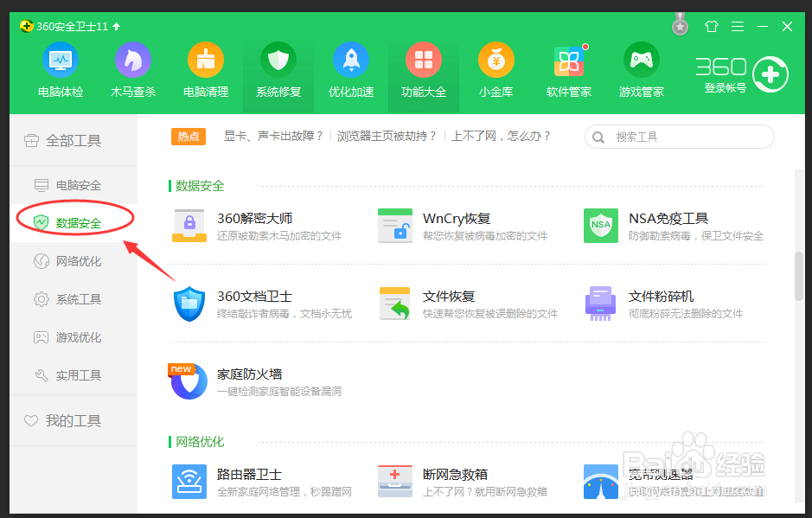Open 家庭防火墙 tool icon
Screen dimensions: 812x518
[x=188, y=381]
